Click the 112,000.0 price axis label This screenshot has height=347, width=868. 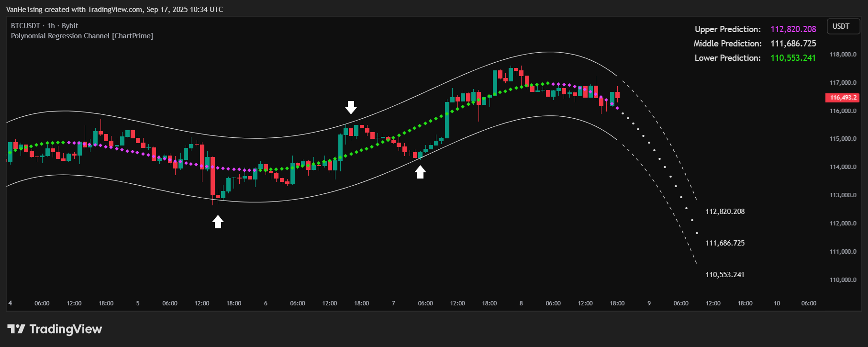pos(843,224)
